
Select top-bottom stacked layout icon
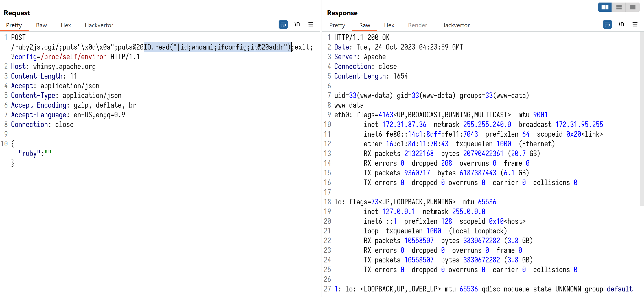619,7
